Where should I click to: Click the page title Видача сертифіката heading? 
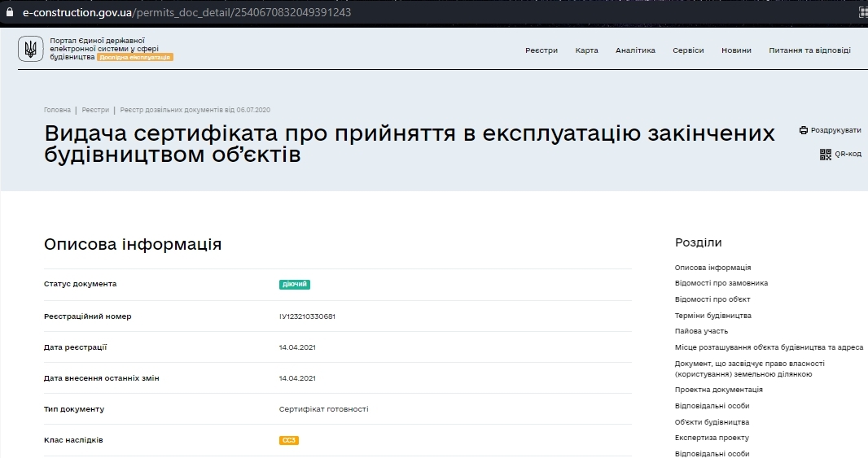[409, 143]
